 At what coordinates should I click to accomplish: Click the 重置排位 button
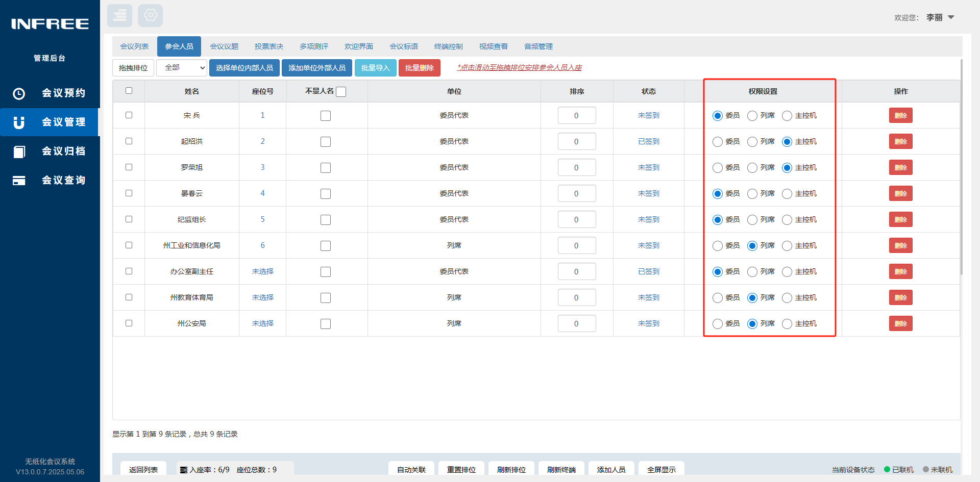[461, 469]
